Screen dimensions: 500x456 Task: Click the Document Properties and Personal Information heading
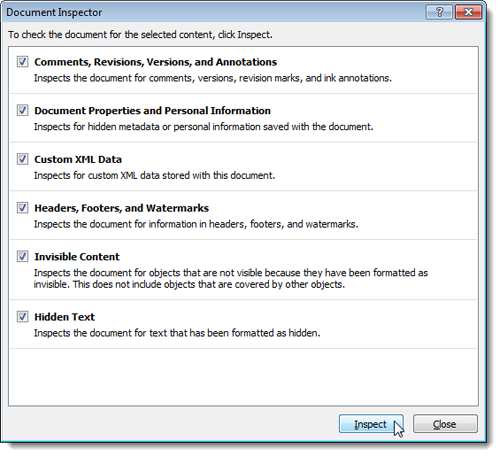tap(153, 111)
